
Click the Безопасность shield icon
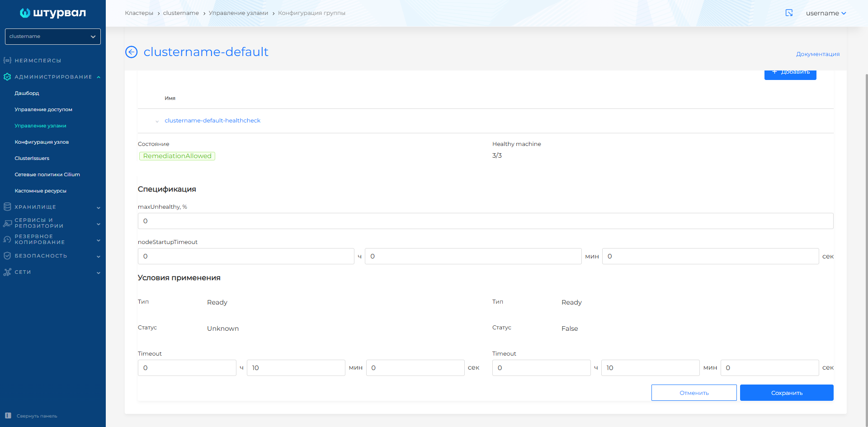7,256
